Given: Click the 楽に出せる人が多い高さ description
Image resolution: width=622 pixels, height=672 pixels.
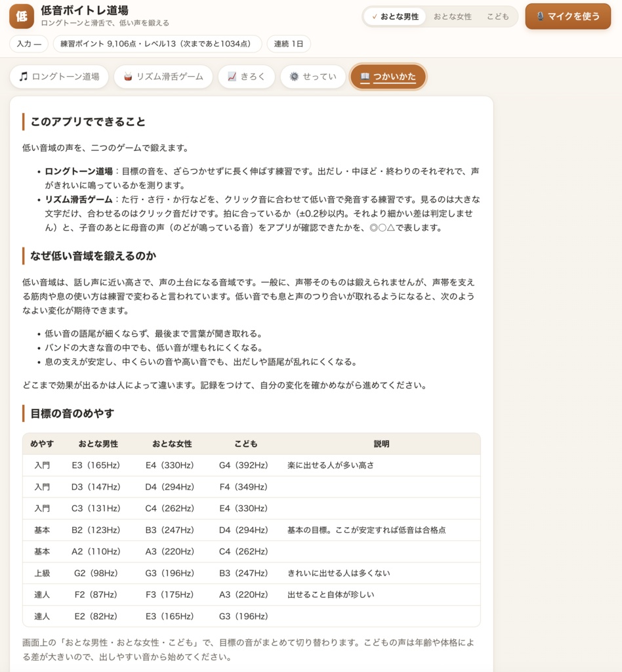Looking at the screenshot, I should click(x=331, y=465).
